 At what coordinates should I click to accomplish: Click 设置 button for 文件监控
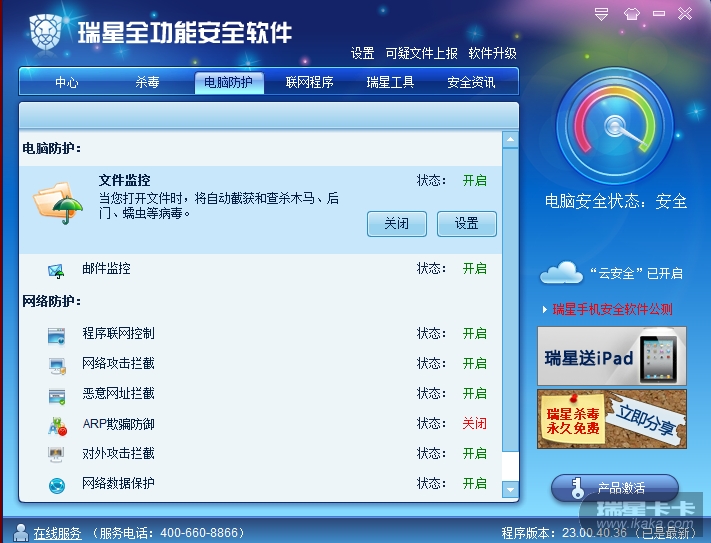pos(467,223)
